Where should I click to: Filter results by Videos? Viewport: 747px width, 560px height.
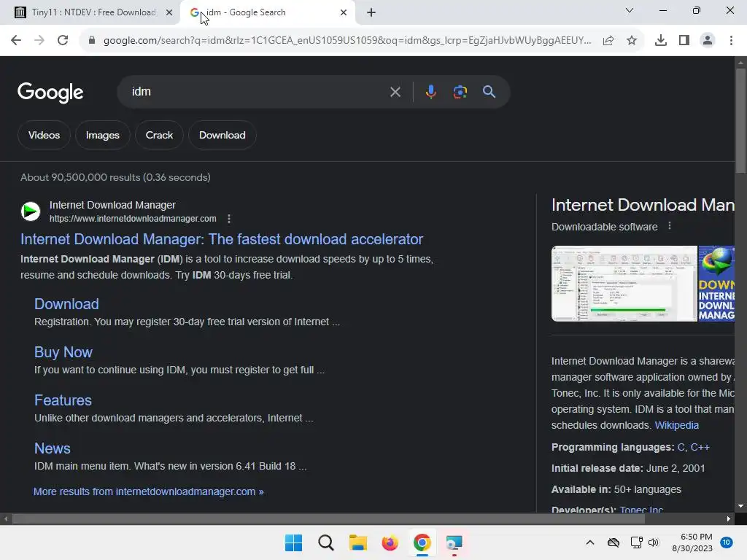(x=44, y=135)
